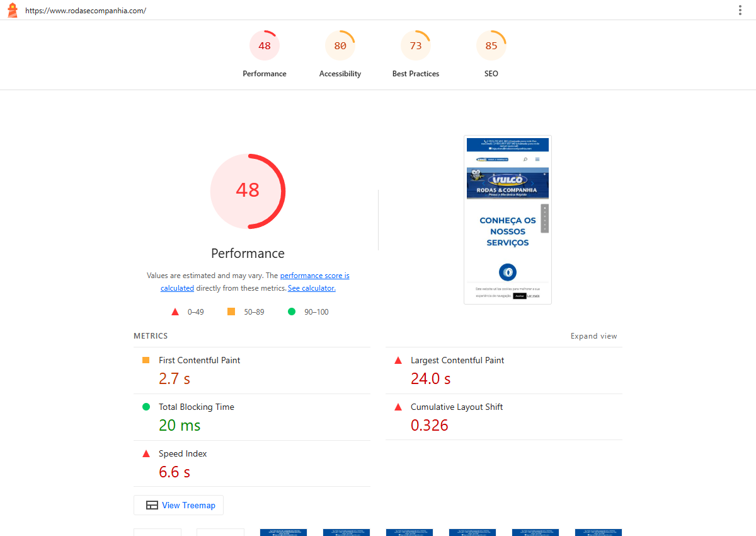Click the '24.0 s' Largest Contentful Paint value
This screenshot has height=536, width=756.
click(431, 378)
